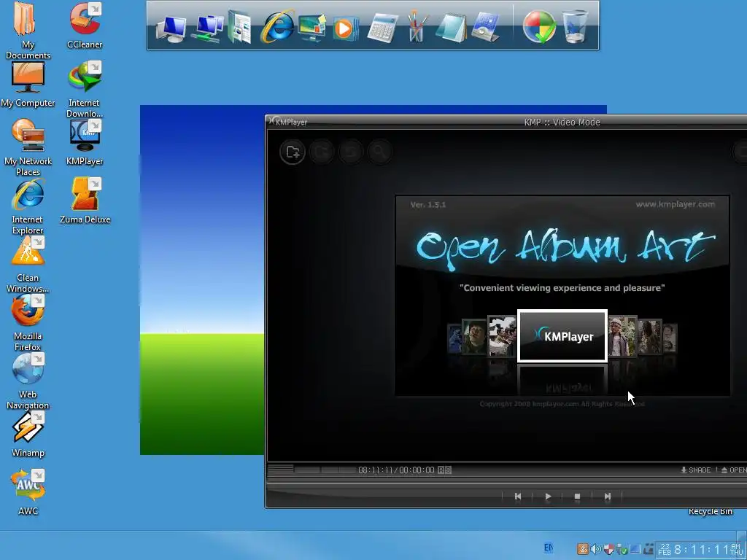
Task: Open the Calculator icon in the dock
Action: tap(383, 28)
